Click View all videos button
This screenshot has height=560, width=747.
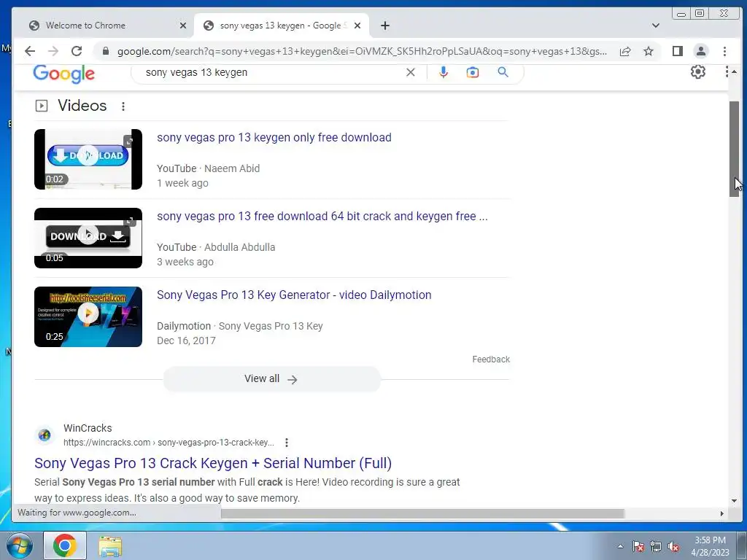pos(271,379)
